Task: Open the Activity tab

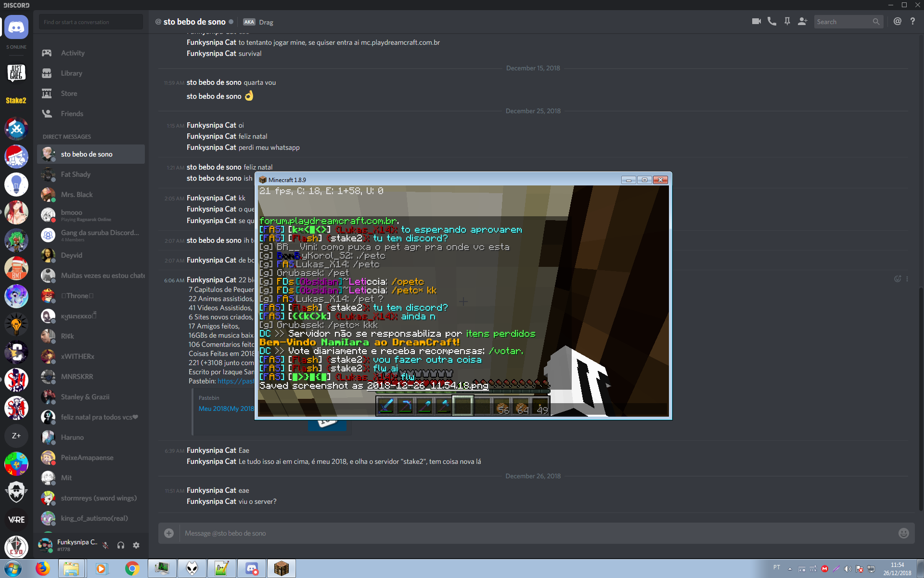Action: click(x=72, y=53)
